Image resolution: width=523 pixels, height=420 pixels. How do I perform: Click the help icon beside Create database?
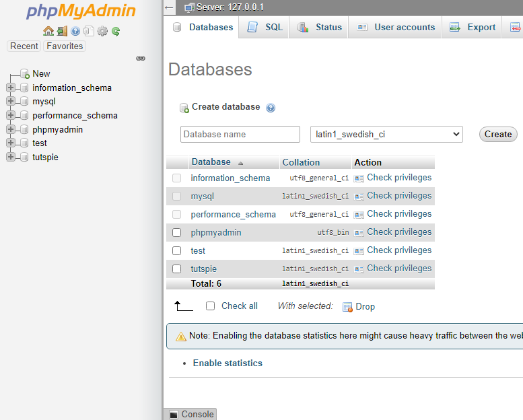tap(271, 108)
